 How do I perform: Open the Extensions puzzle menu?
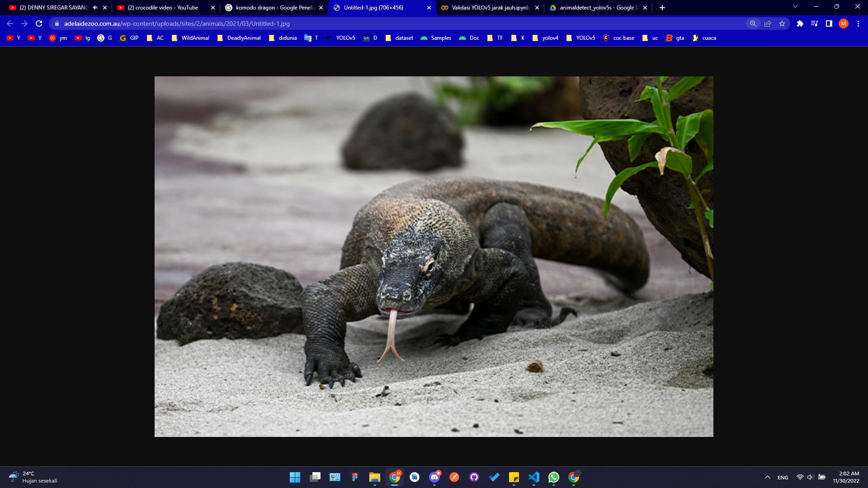click(x=800, y=23)
